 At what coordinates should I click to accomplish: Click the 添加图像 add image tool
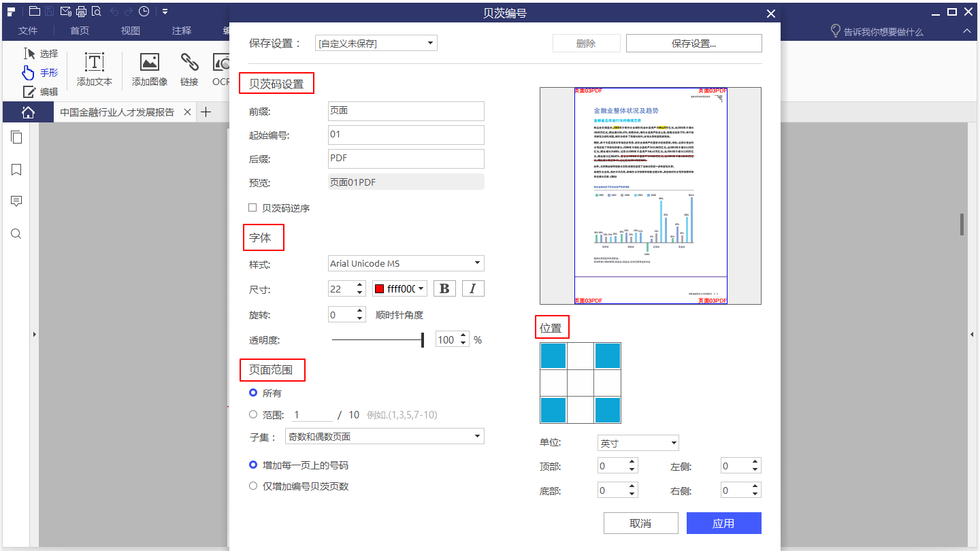pyautogui.click(x=150, y=70)
